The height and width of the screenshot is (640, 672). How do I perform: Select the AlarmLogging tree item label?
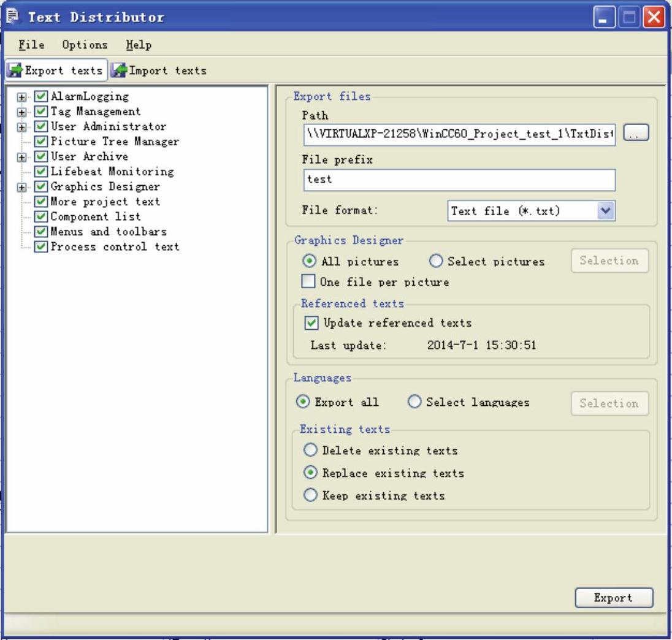coord(90,96)
